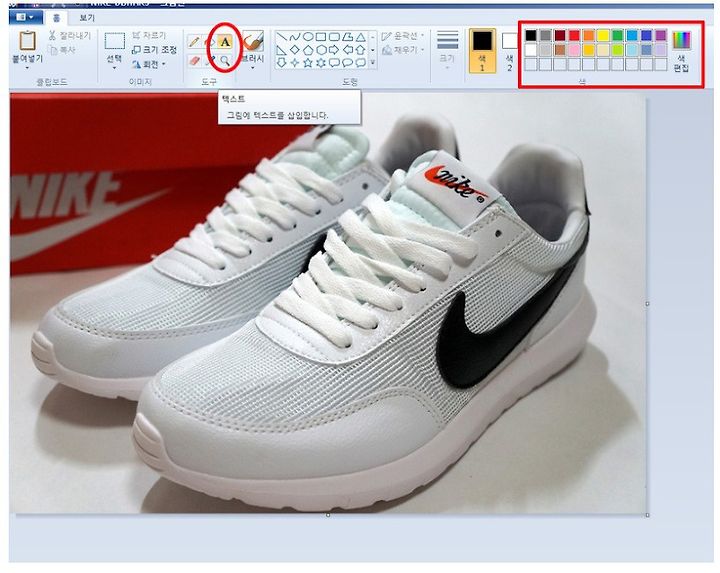
Task: Pick the red palette color
Action: coord(574,35)
